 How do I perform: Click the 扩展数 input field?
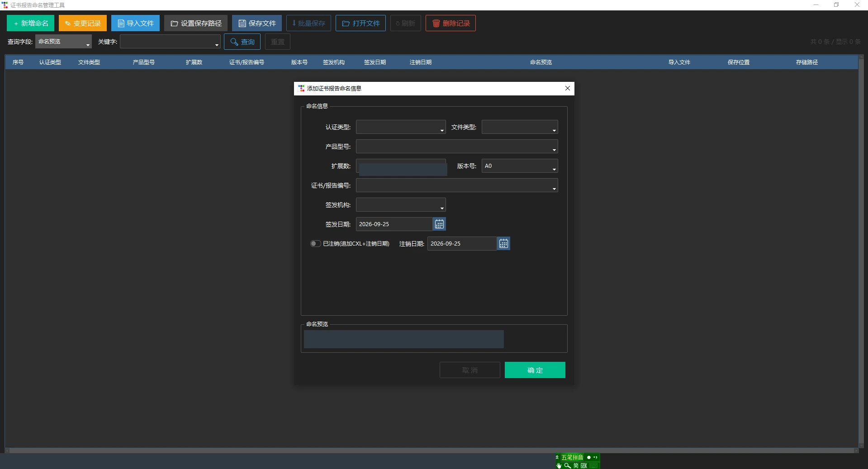pyautogui.click(x=401, y=166)
